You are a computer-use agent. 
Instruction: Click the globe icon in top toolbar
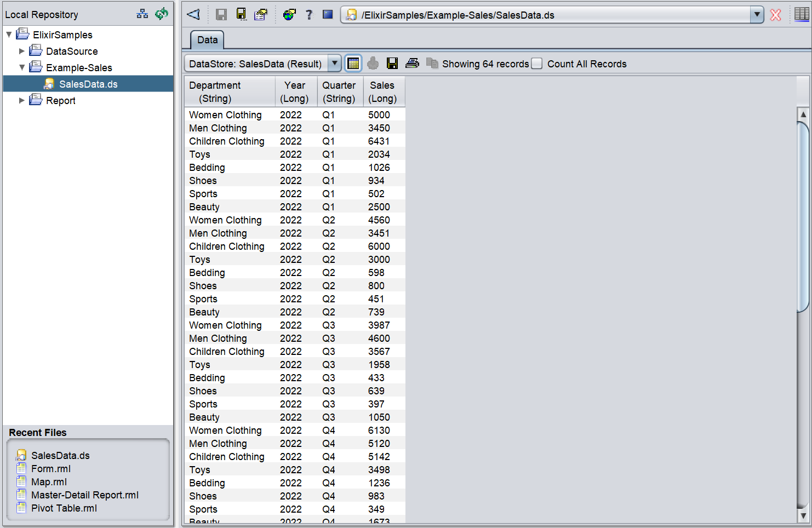[289, 14]
